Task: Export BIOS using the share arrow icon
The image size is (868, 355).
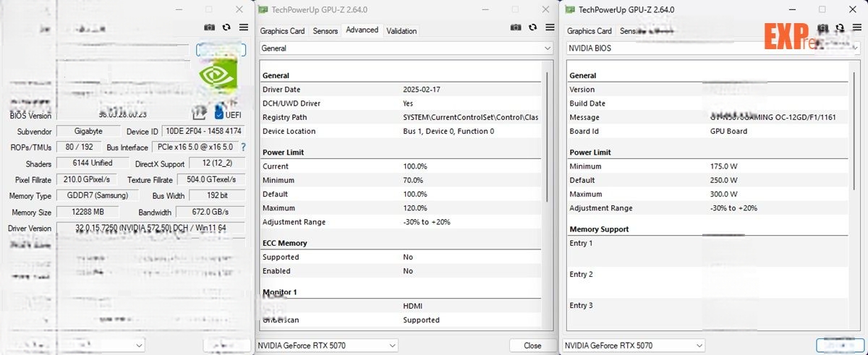Action: point(200,113)
